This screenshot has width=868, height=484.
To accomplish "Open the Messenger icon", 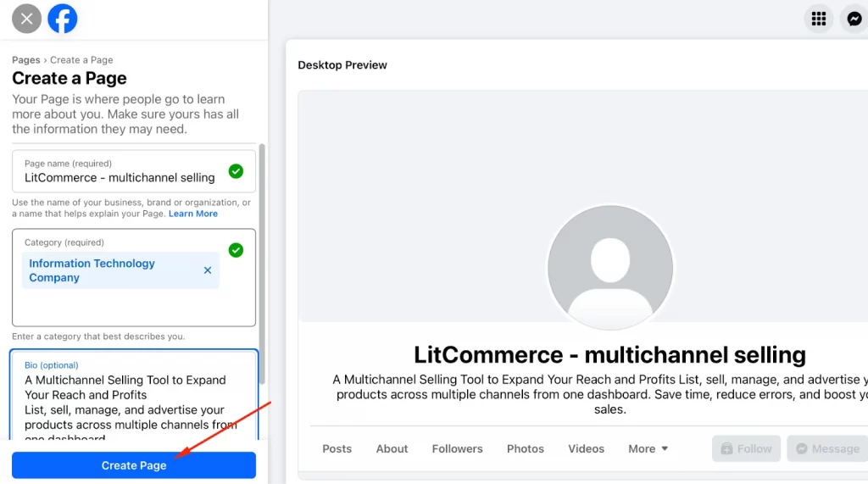I will (x=854, y=19).
